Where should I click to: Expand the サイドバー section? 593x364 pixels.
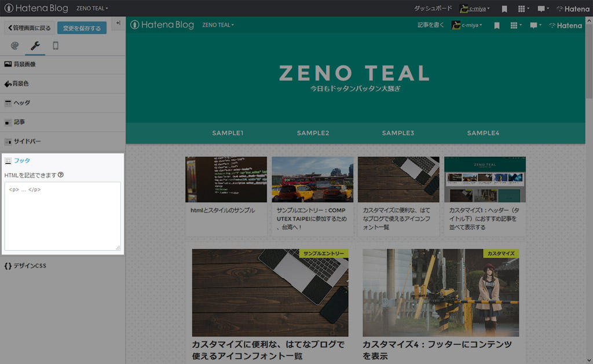tap(63, 141)
